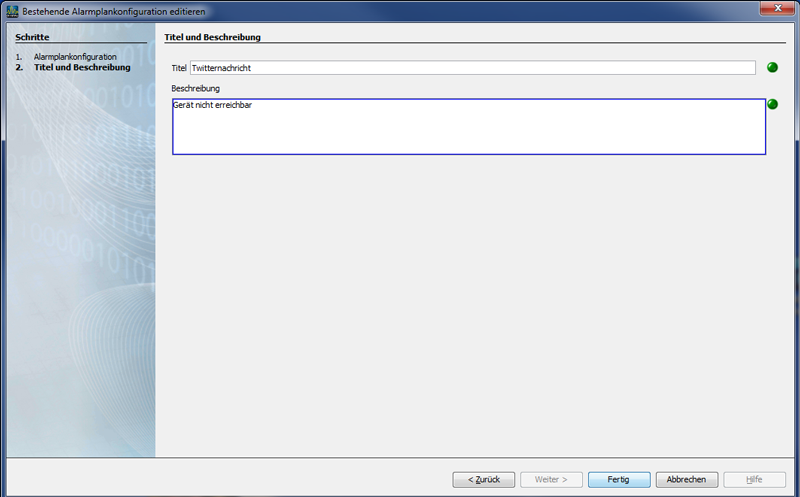
Task: Click the green status indicator beside Titel
Action: pyautogui.click(x=772, y=67)
